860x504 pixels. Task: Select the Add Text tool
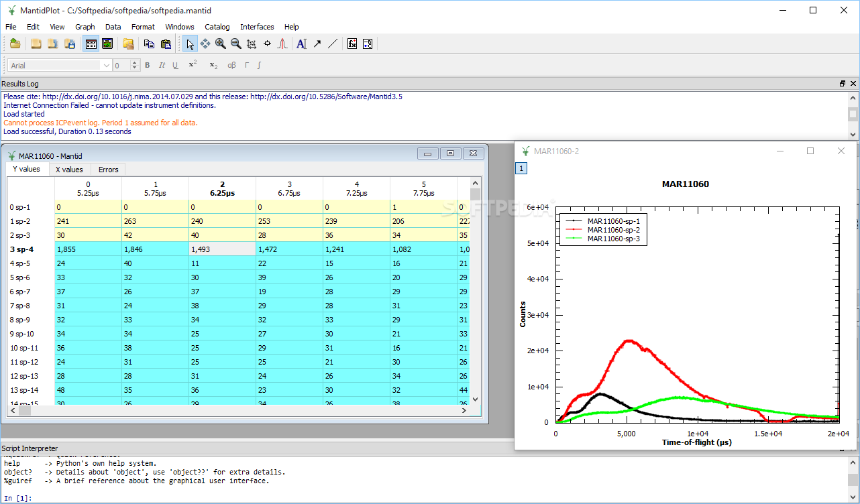(301, 44)
